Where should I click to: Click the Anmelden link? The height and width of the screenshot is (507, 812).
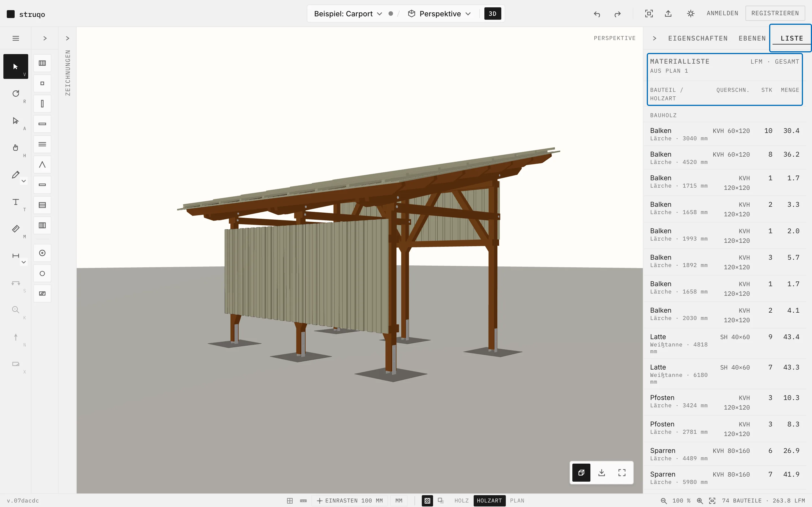tap(722, 14)
